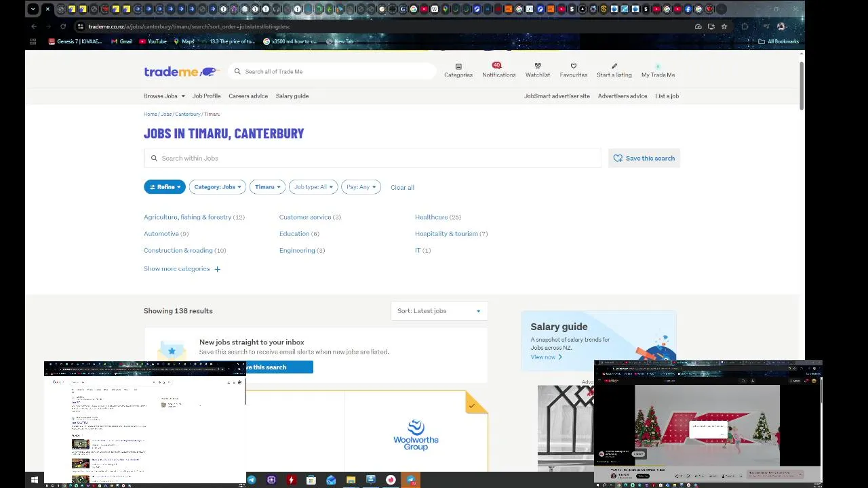Viewport: 868px width, 488px height.
Task: Open Hospitality & tourism category link
Action: [451, 234]
